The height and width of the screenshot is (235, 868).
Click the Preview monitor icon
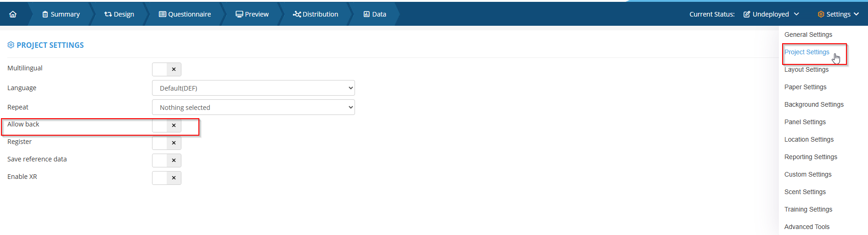point(239,14)
